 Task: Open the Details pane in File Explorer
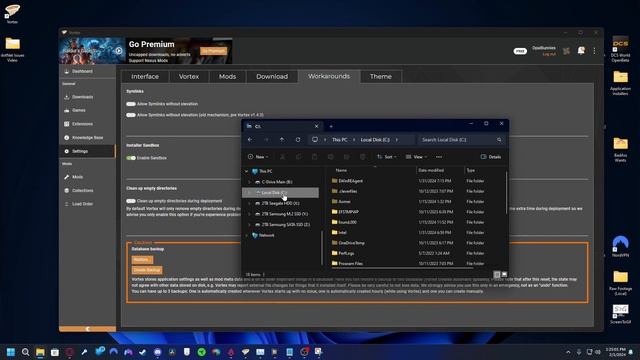[x=491, y=157]
